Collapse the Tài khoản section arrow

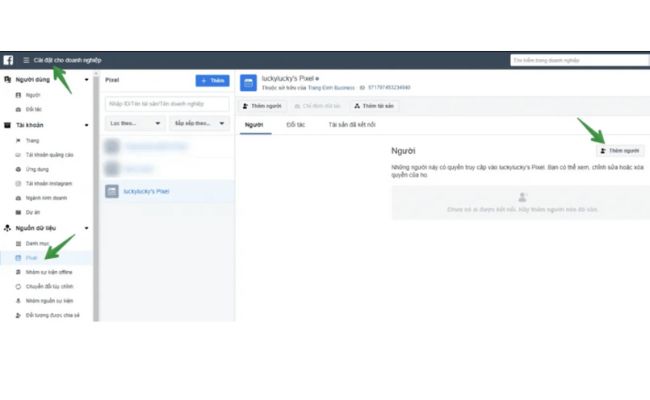click(87, 125)
